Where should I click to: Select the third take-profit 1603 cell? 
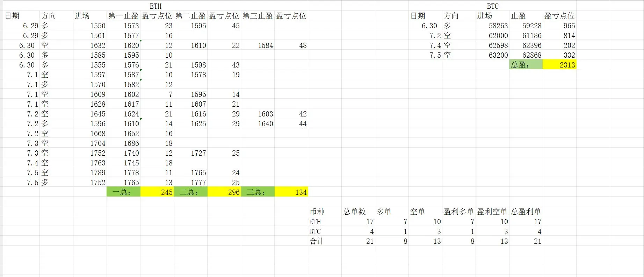(x=258, y=114)
